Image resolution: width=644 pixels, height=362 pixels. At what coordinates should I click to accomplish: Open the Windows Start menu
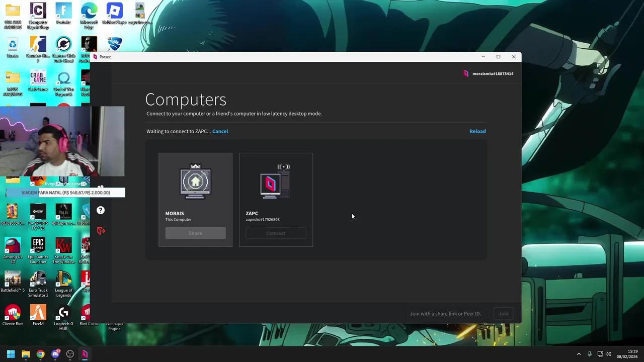click(x=11, y=354)
